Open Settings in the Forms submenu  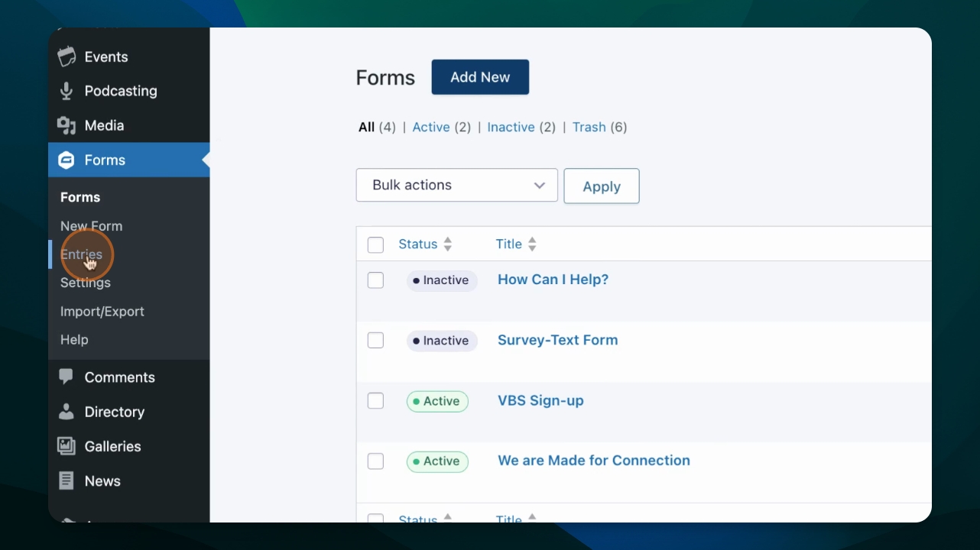coord(86,283)
